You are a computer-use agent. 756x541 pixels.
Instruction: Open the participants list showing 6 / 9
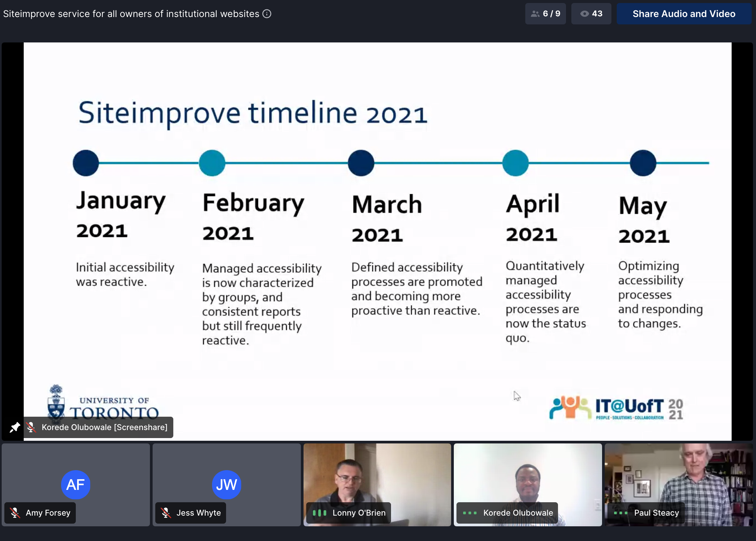545,14
